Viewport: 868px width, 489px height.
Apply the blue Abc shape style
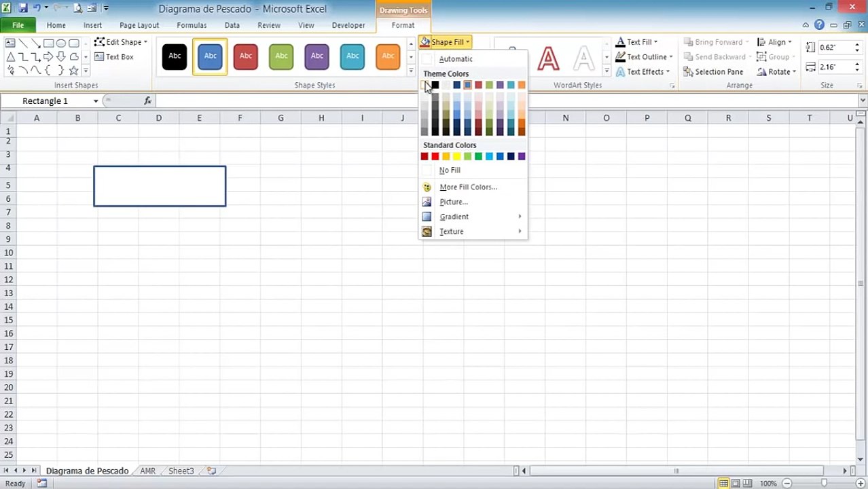point(210,56)
